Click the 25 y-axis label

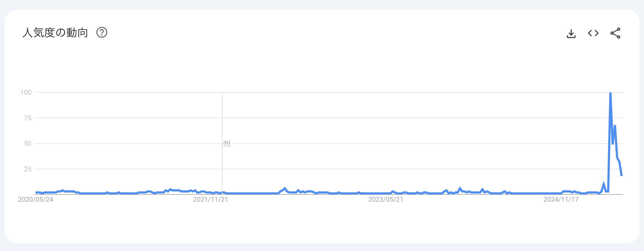pos(28,169)
